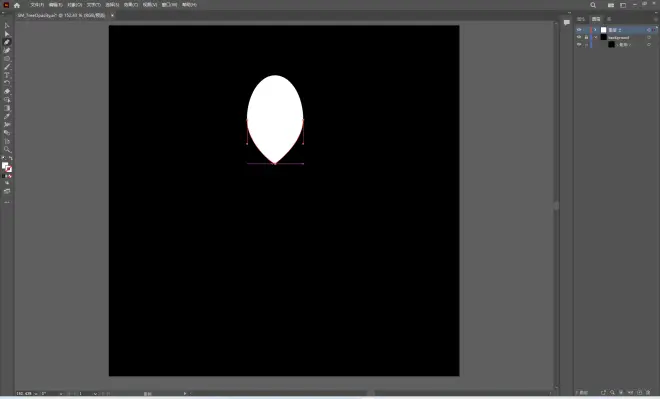This screenshot has height=399, width=660.
Task: Click the Locate Object icon in Layers
Action: pyautogui.click(x=612, y=392)
